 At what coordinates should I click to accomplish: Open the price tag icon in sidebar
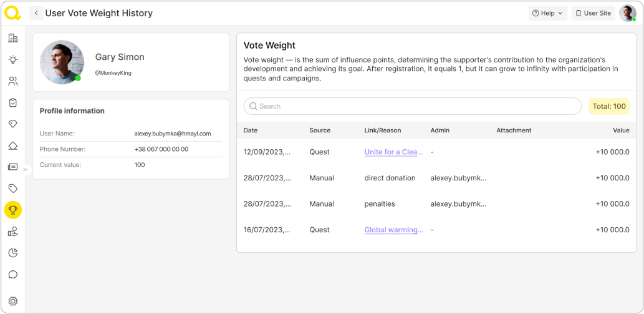[x=12, y=189]
